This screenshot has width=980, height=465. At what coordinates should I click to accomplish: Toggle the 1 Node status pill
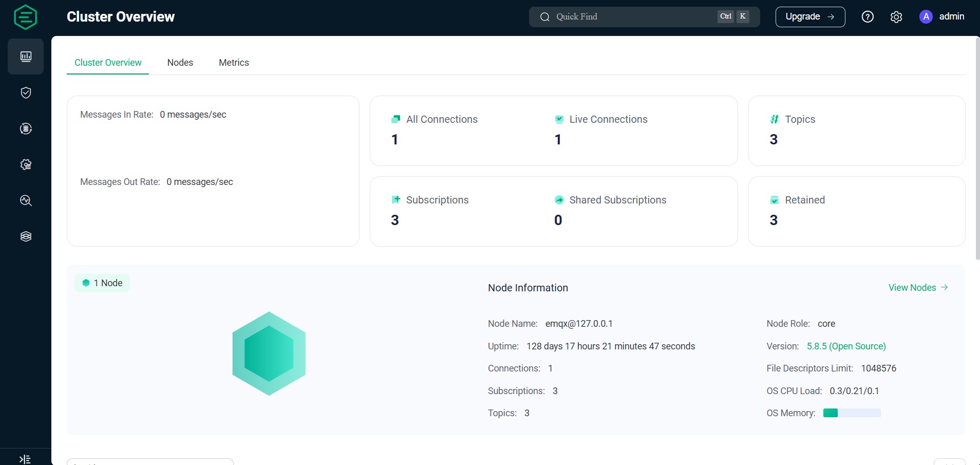(102, 283)
